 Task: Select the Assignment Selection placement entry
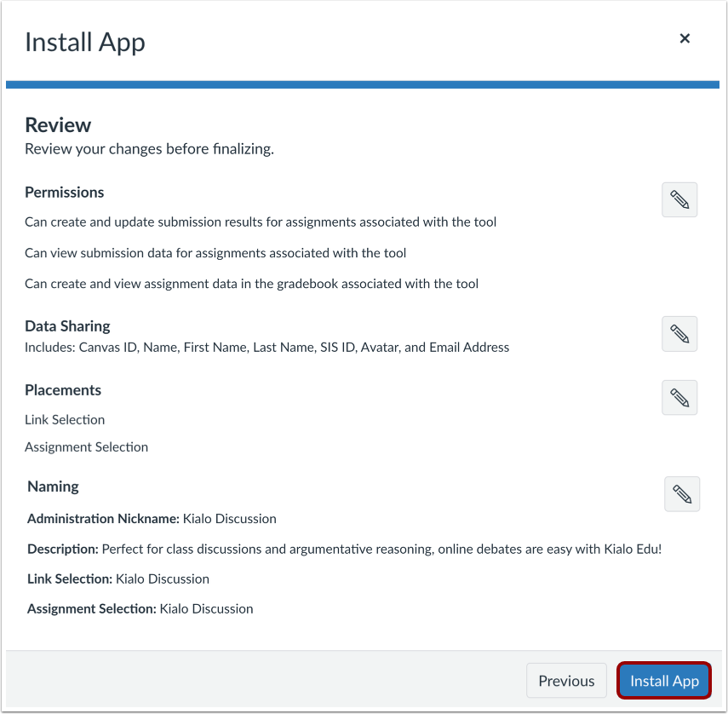coord(86,446)
